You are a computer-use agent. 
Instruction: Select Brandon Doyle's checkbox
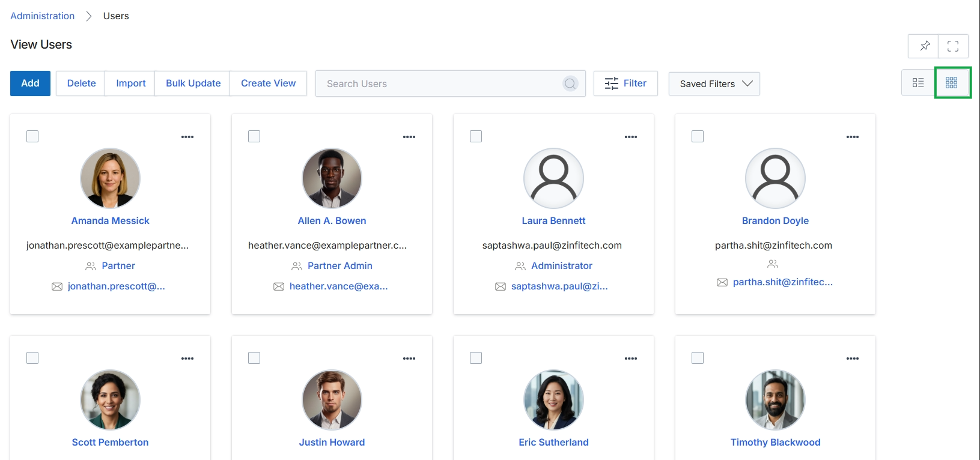point(698,136)
